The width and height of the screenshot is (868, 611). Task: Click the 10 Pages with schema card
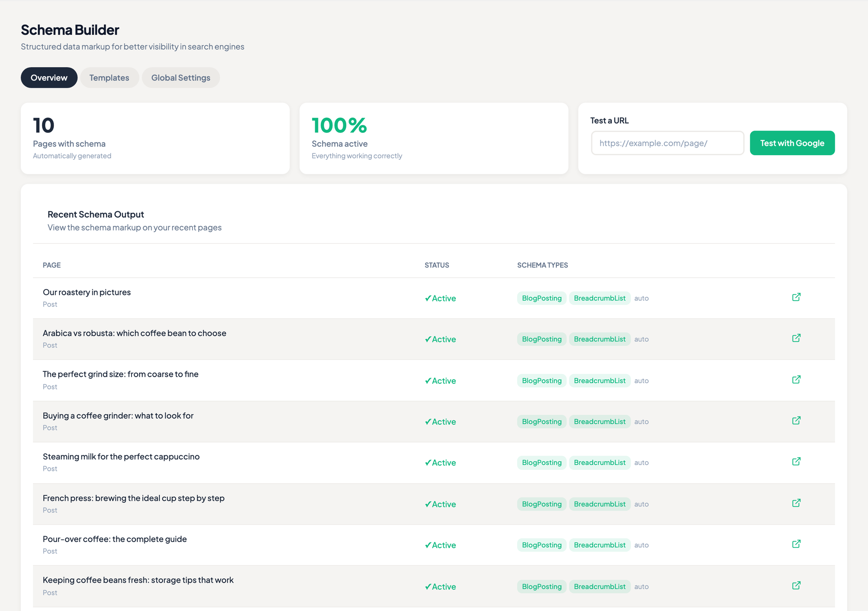[x=155, y=138]
